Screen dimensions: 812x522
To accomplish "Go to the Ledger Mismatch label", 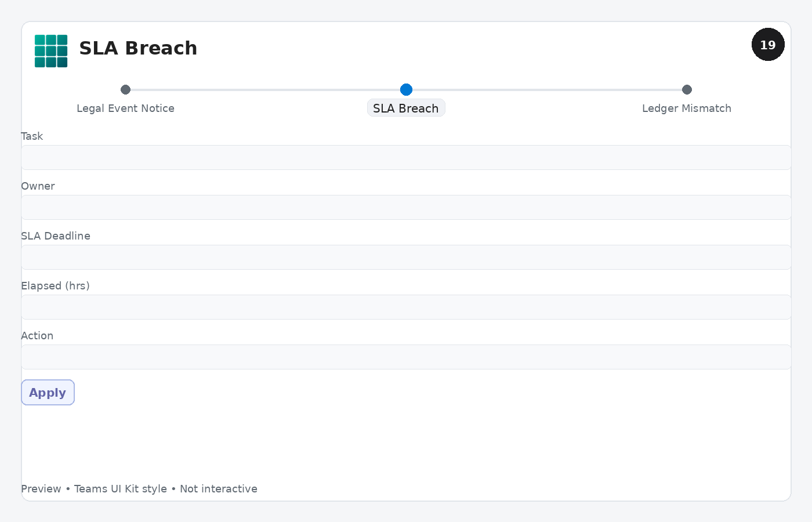I will (687, 108).
